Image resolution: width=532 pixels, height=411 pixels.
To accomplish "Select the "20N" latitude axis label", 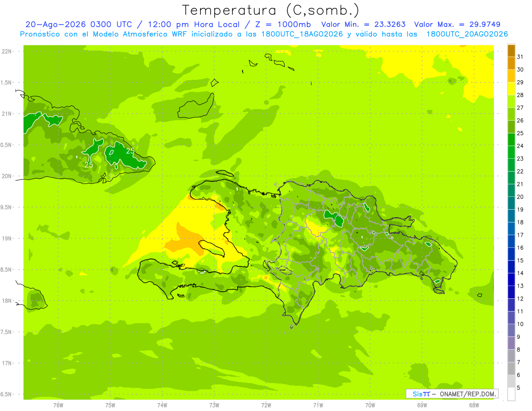I will (x=7, y=176).
